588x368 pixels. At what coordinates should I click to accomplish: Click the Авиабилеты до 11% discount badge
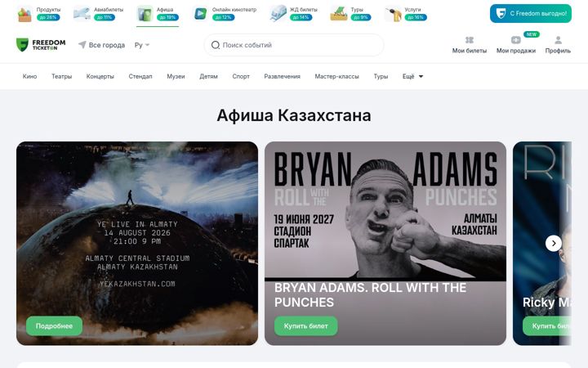click(x=105, y=17)
